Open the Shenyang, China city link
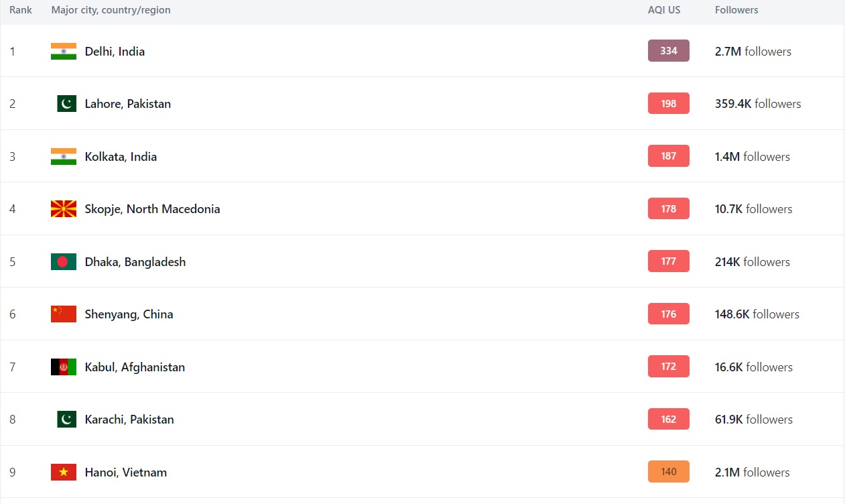845x504 pixels. point(129,314)
